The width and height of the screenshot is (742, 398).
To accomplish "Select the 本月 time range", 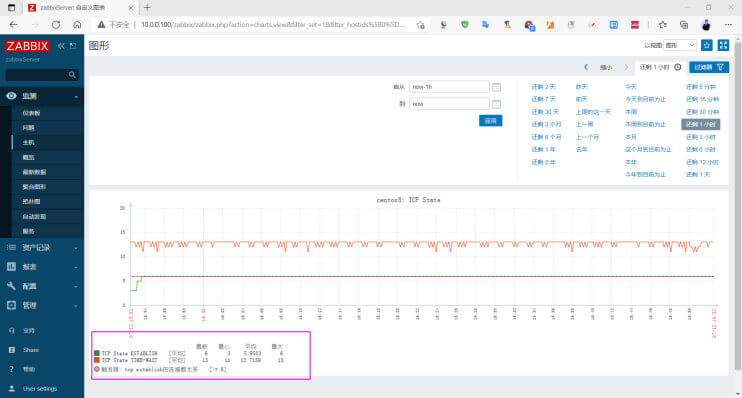I will point(631,137).
